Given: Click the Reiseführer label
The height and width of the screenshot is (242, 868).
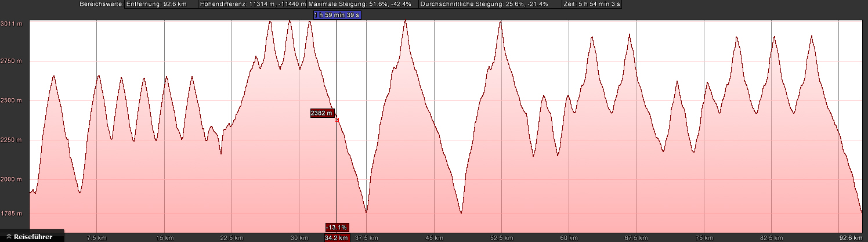Looking at the screenshot, I should (x=32, y=237).
